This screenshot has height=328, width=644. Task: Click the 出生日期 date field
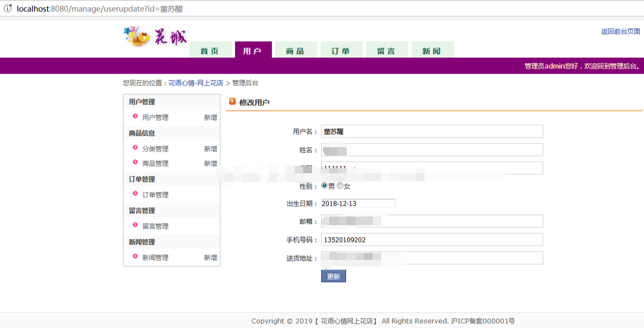pos(358,203)
